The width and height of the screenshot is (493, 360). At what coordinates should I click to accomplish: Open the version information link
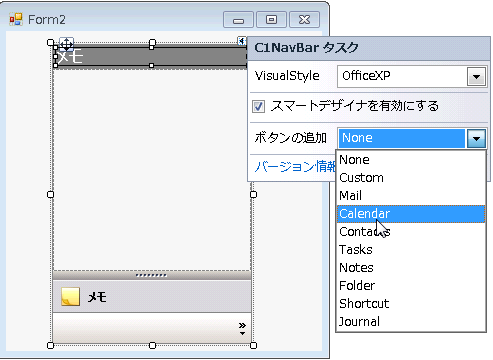[295, 167]
